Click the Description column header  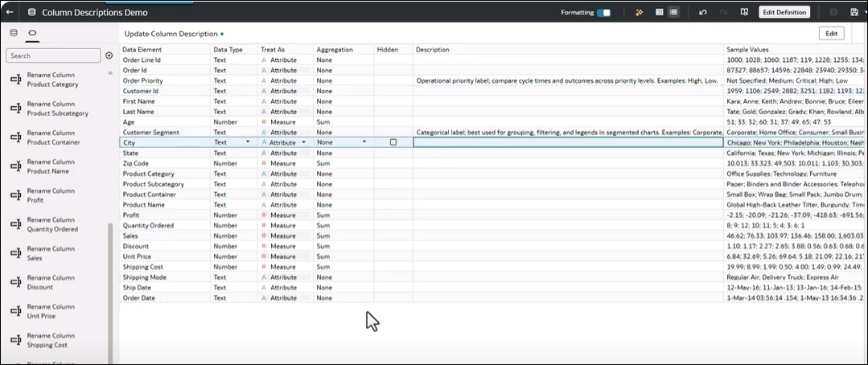[x=433, y=50]
